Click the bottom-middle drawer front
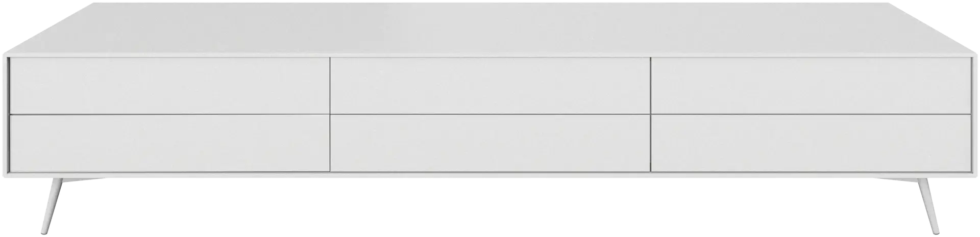 click(x=490, y=143)
